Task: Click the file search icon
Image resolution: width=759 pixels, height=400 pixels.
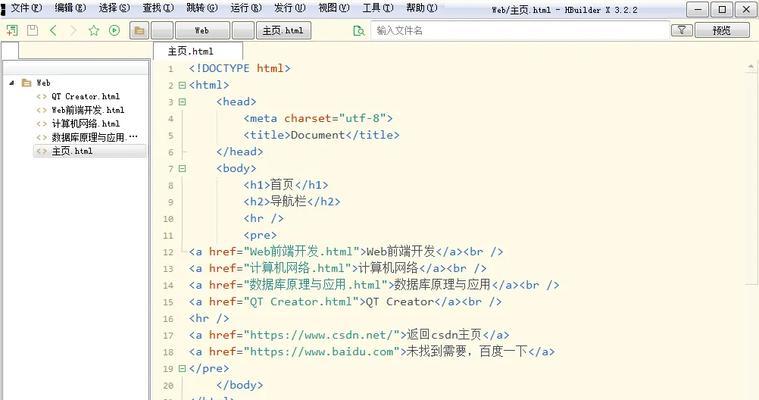Action: 359,31
